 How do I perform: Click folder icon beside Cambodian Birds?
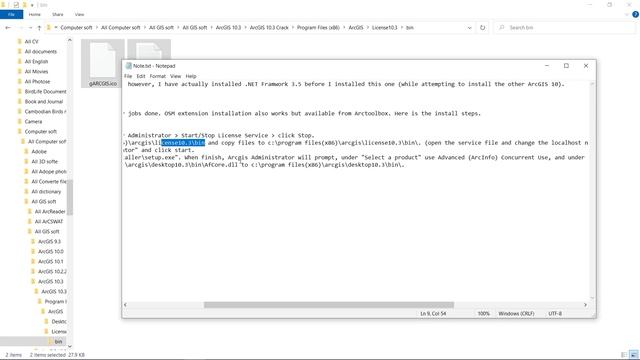tap(20, 111)
